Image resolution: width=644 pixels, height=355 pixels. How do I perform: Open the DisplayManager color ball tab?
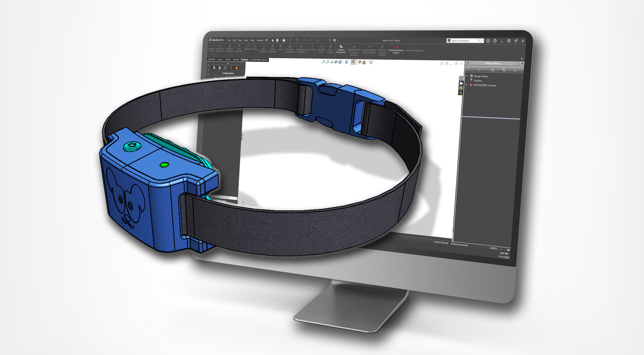[237, 68]
